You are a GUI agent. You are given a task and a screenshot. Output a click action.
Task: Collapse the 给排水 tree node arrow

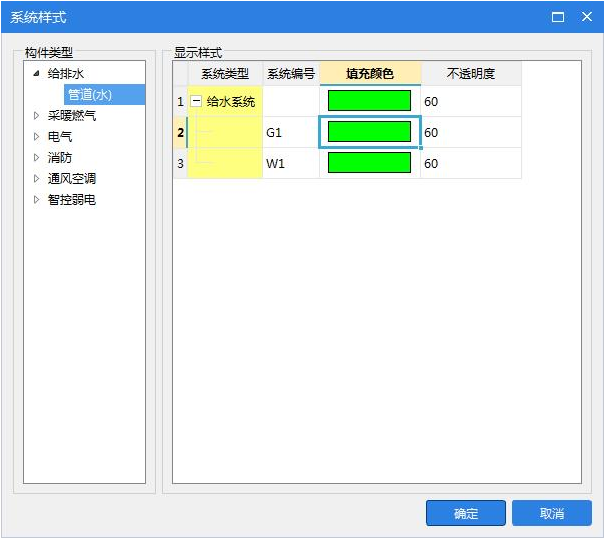click(37, 74)
